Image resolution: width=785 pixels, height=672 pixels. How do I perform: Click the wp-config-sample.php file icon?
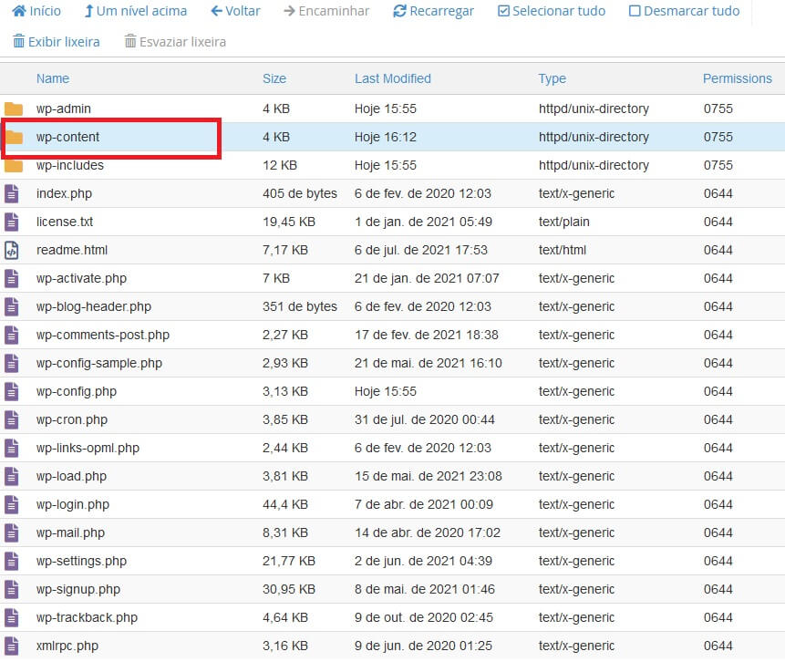tap(12, 363)
